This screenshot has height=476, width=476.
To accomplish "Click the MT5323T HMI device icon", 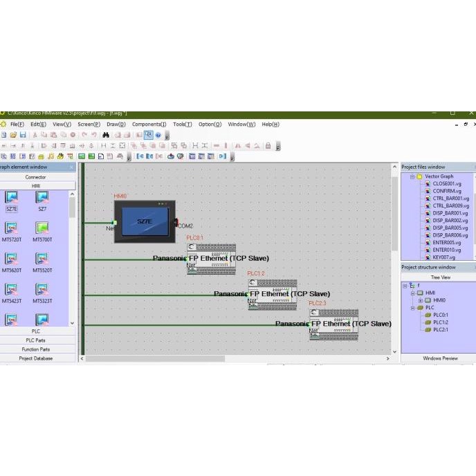I will click(42, 290).
